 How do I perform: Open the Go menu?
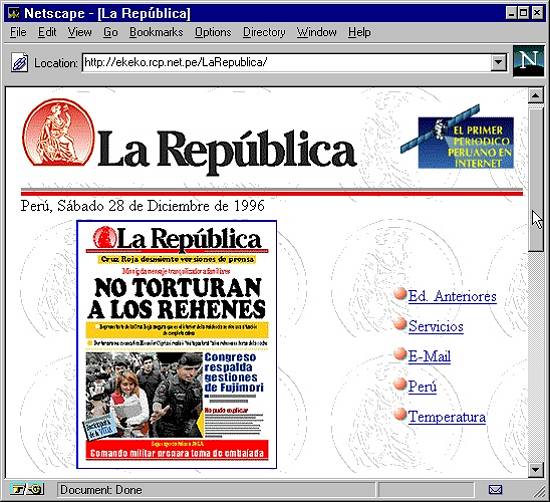pyautogui.click(x=110, y=32)
